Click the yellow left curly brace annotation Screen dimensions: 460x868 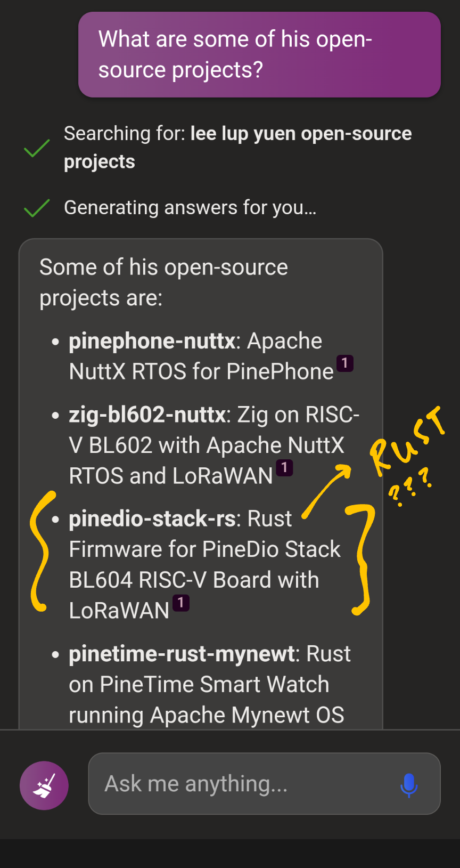click(40, 551)
